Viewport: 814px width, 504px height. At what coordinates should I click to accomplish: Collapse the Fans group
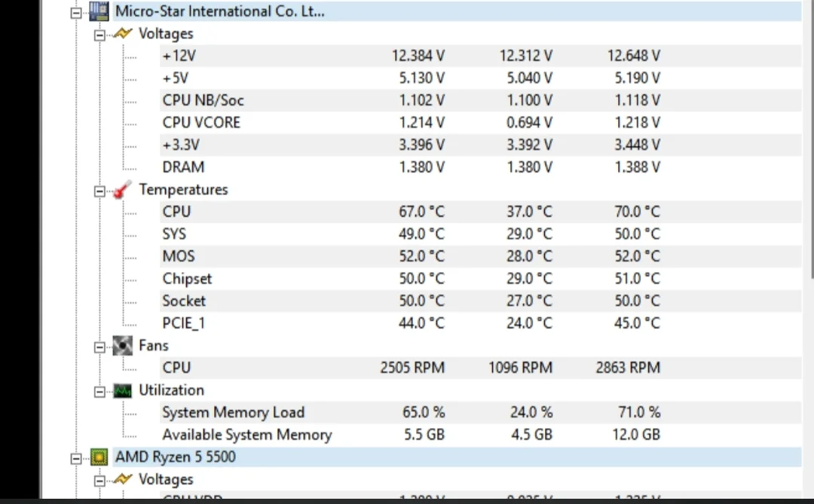99,347
